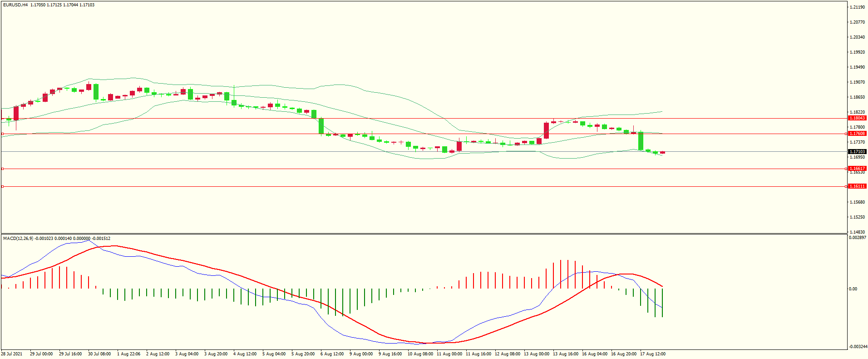Click the 16 Aug 20:00 time label
Image resolution: width=868 pixels, height=359 pixels.
(x=624, y=354)
